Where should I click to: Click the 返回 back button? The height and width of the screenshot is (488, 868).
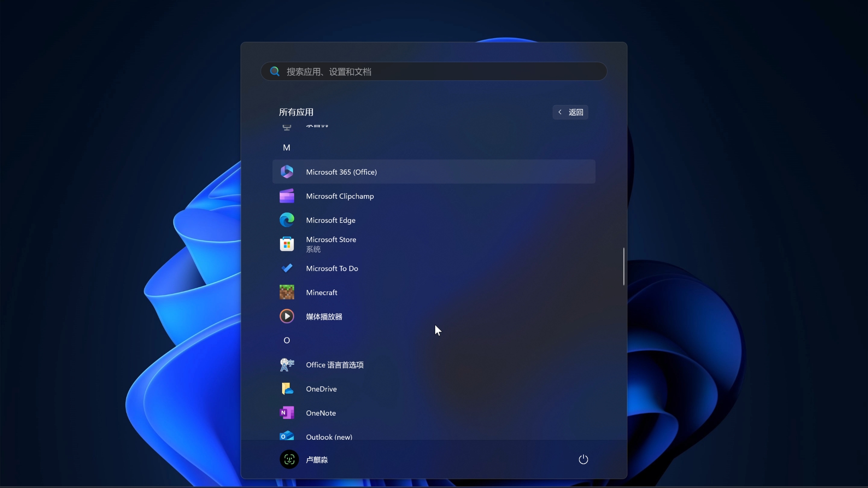(x=570, y=112)
